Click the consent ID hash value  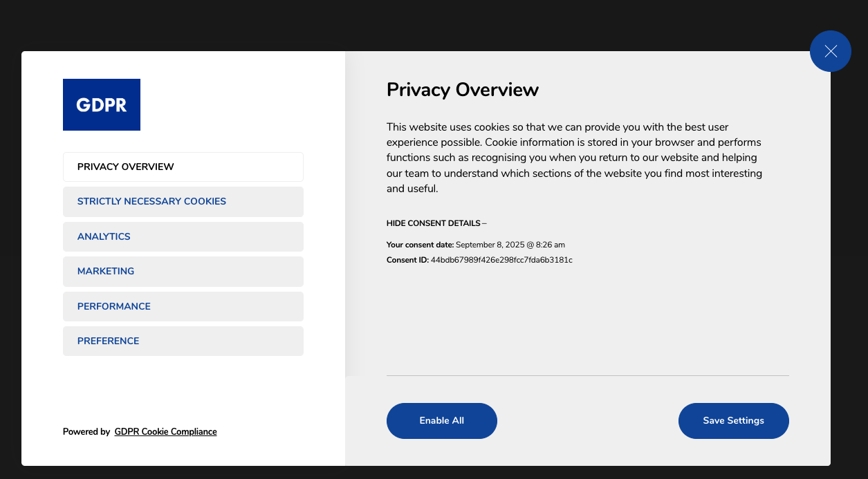[501, 260]
